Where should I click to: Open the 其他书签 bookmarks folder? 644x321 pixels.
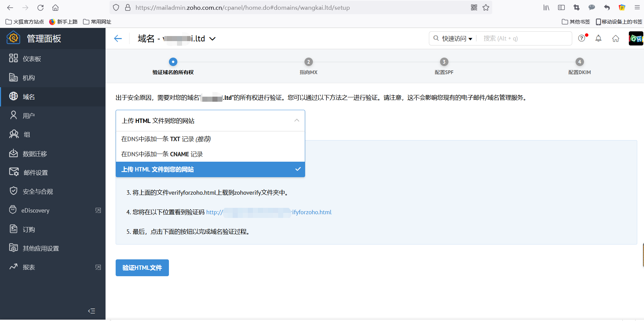tap(576, 22)
